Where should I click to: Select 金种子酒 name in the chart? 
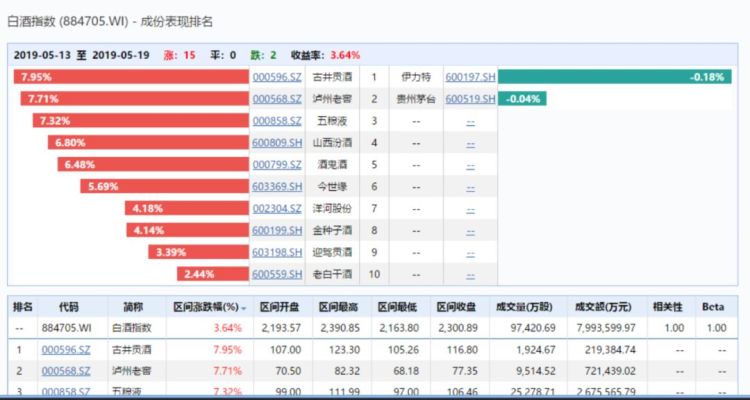[x=332, y=231]
